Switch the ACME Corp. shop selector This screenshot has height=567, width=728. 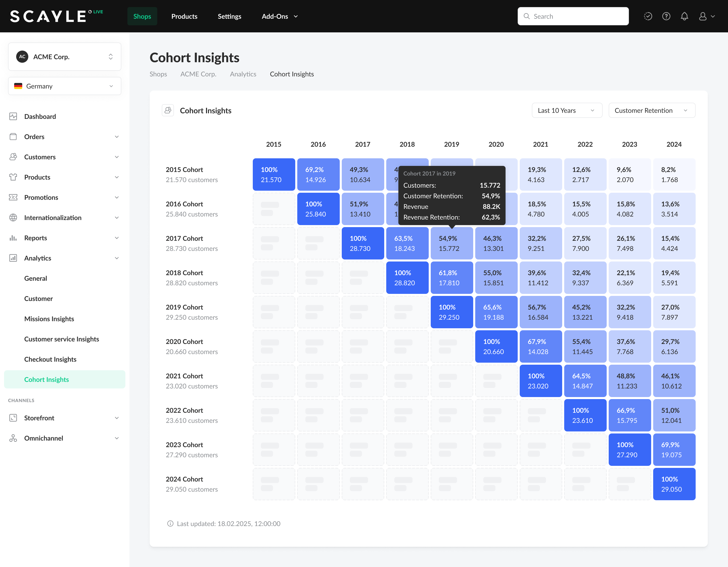[x=65, y=57]
